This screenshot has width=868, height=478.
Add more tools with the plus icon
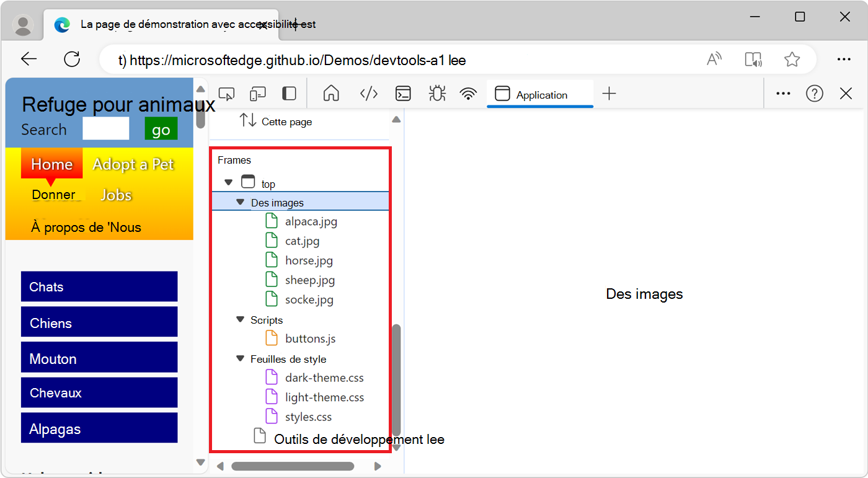click(x=609, y=93)
